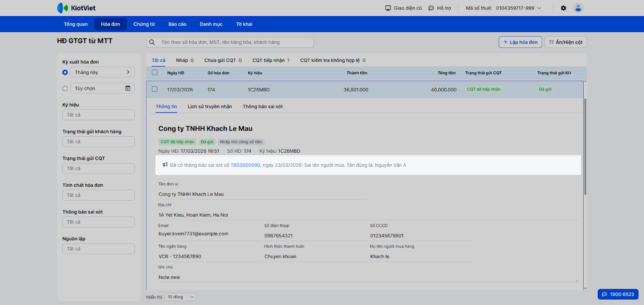Viewport: 644px width, 305px height.
Task: Click Đã gửi status in invoice row
Action: 545,90
